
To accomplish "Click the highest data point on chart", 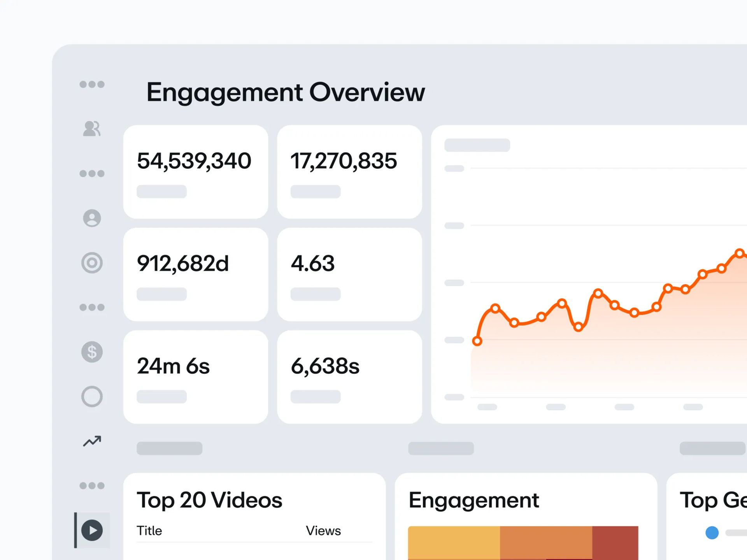I will click(740, 253).
